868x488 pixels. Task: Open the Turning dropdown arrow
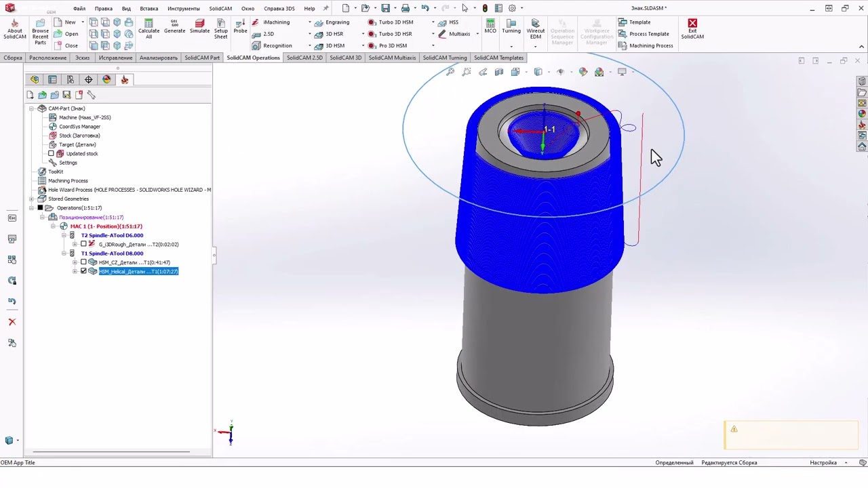[x=511, y=46]
